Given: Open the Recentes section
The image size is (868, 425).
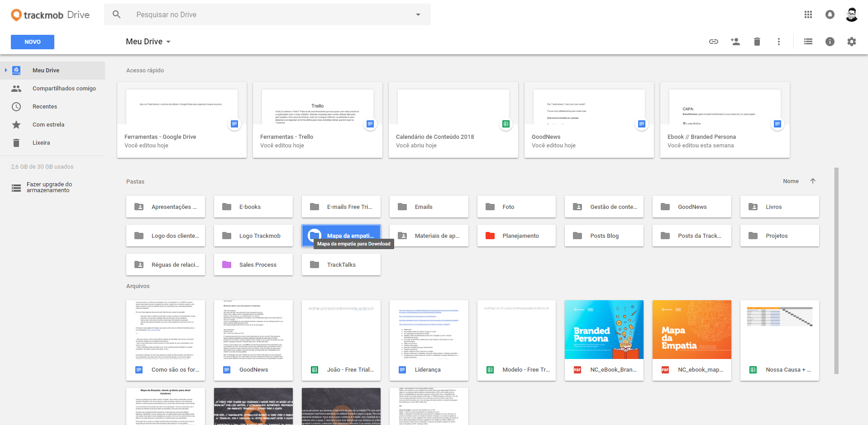Looking at the screenshot, I should pos(45,107).
